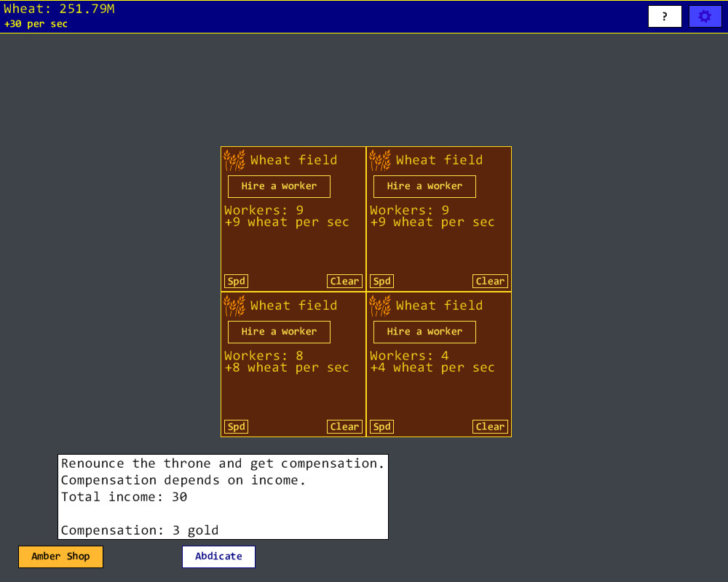Screen dimensions: 728x582
Task: Abdicate the throne for 3 gold
Action: click(218, 557)
